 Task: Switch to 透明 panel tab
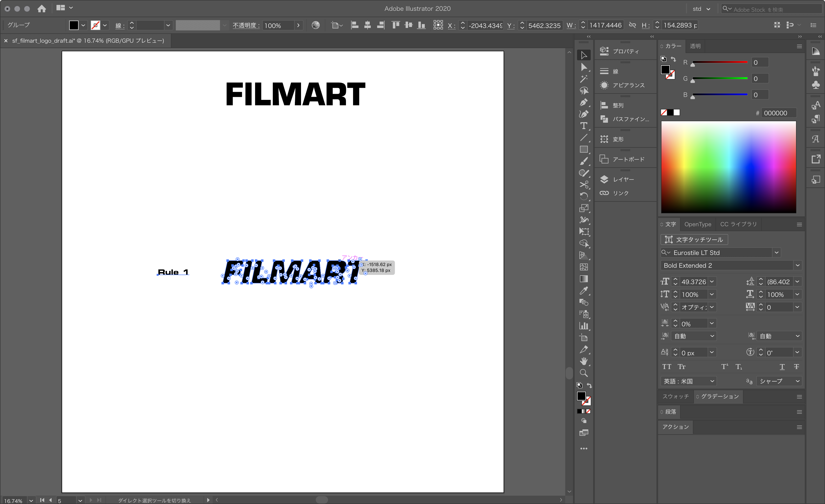695,46
